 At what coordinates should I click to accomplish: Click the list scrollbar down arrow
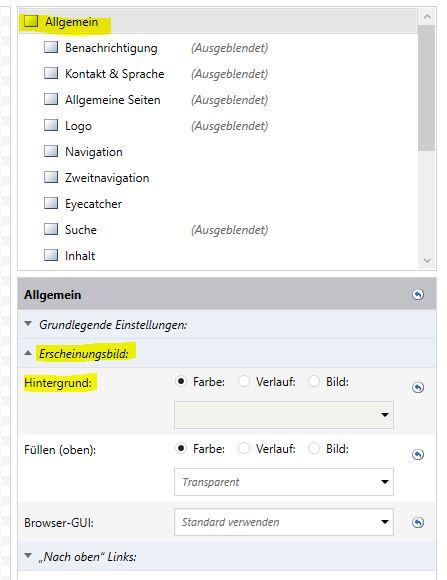point(427,260)
